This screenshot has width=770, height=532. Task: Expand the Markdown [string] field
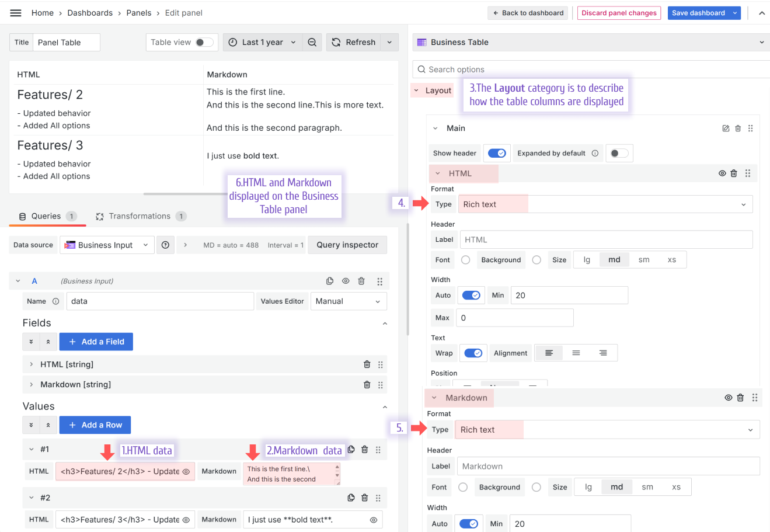(31, 385)
